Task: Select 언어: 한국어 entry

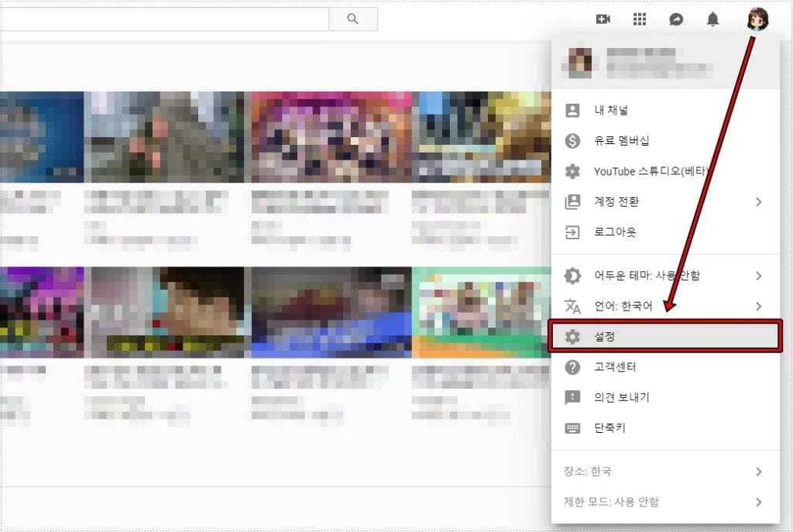Action: [665, 306]
